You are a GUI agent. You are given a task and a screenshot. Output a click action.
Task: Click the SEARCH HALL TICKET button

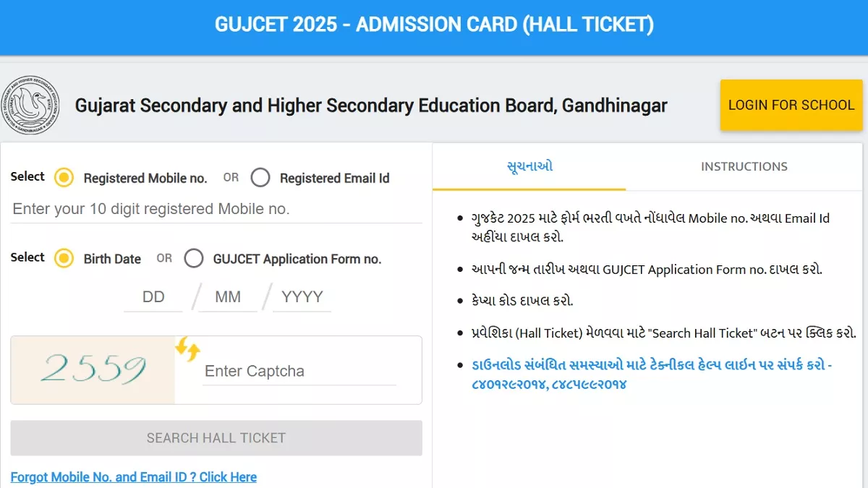(x=216, y=437)
